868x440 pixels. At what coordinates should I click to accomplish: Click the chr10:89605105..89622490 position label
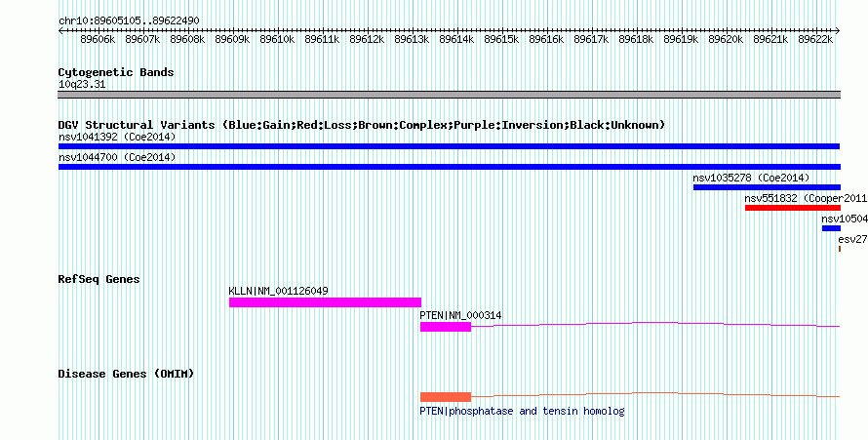(129, 21)
